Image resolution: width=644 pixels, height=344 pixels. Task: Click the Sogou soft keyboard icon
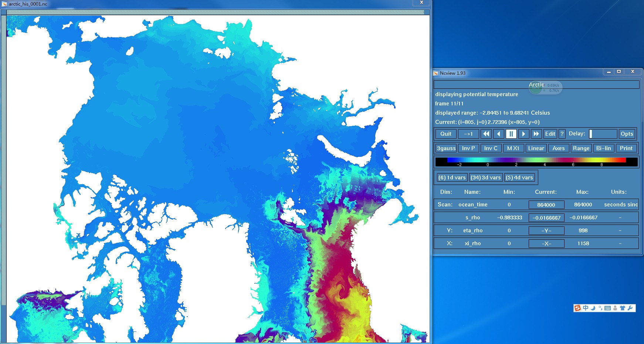coord(607,308)
